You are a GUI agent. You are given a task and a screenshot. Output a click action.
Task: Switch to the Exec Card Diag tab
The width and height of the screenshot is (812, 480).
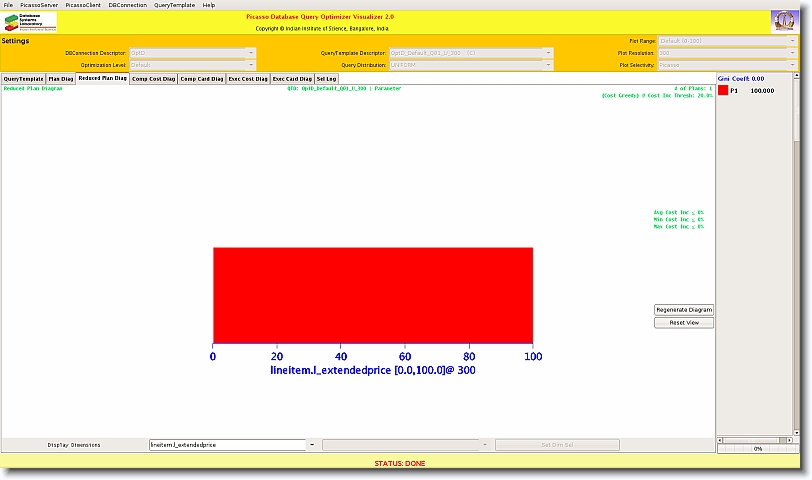(293, 78)
